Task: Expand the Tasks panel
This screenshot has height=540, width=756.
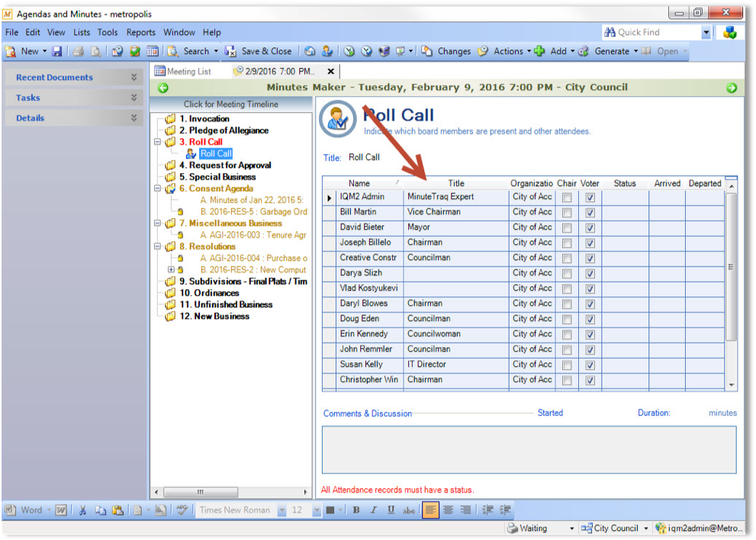Action: pyautogui.click(x=134, y=98)
